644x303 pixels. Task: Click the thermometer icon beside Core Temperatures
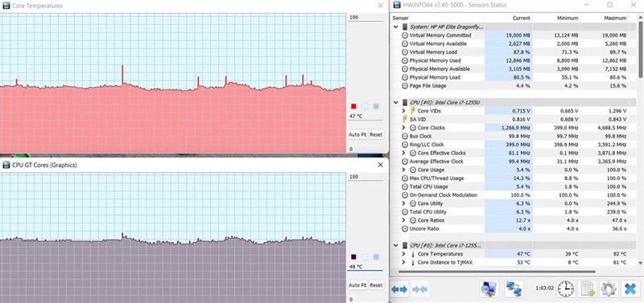click(x=413, y=254)
